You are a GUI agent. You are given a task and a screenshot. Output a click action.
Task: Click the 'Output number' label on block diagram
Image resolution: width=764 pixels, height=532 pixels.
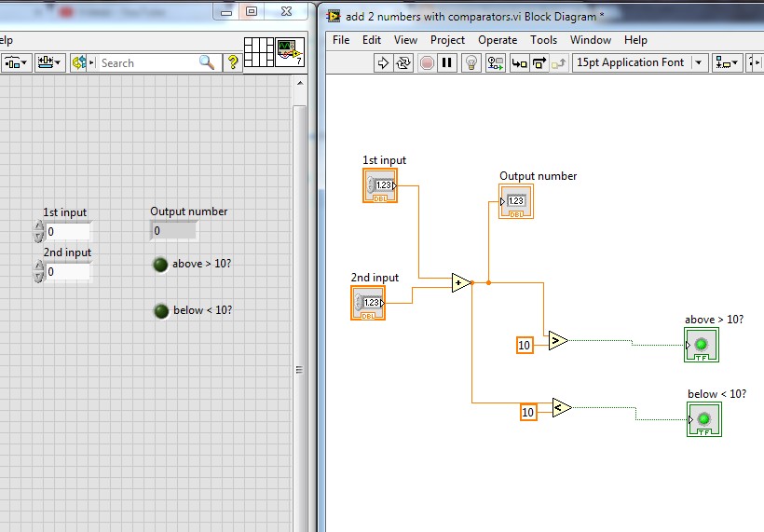click(538, 176)
